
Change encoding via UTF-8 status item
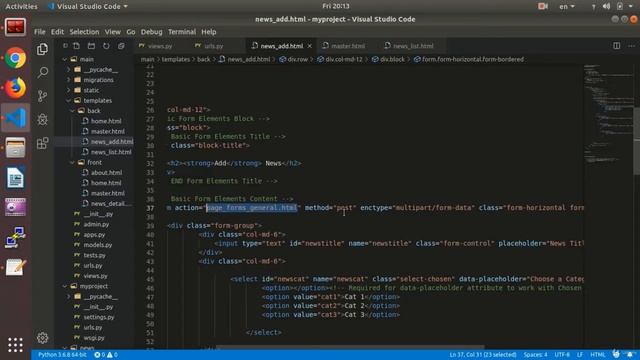point(562,355)
